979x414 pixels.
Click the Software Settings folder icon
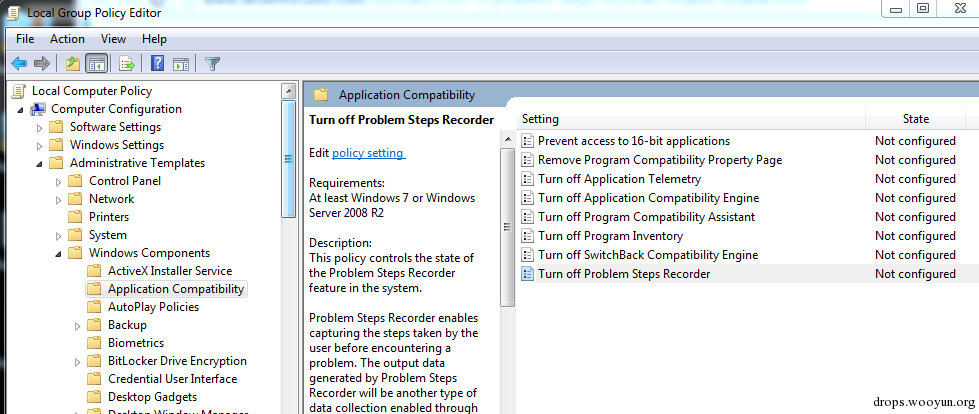57,127
